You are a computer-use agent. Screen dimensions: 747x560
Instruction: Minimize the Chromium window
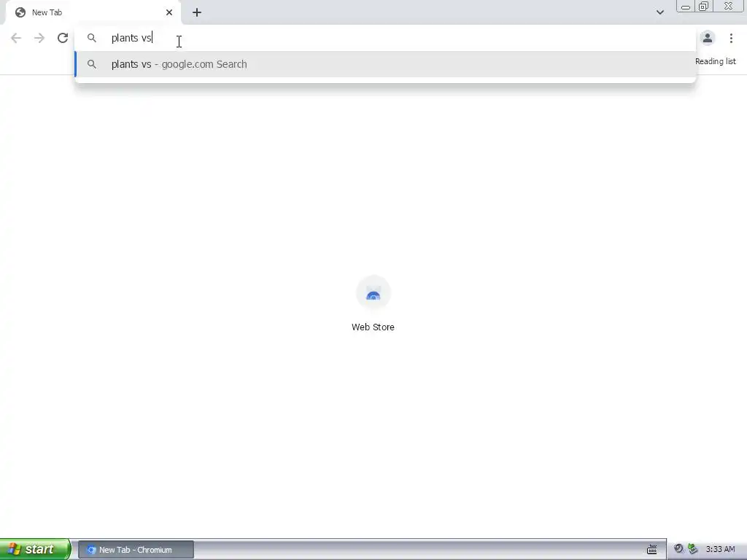686,7
